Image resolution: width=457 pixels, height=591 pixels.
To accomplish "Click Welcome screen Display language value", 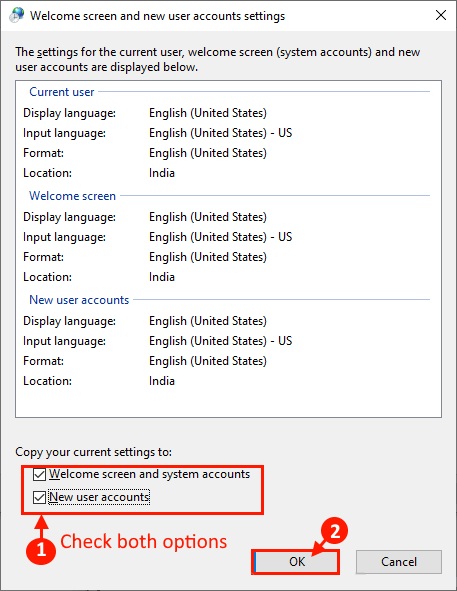I will point(208,217).
